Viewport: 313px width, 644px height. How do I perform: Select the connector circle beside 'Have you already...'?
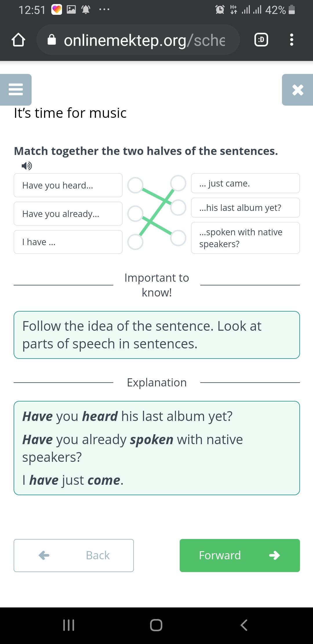click(135, 214)
